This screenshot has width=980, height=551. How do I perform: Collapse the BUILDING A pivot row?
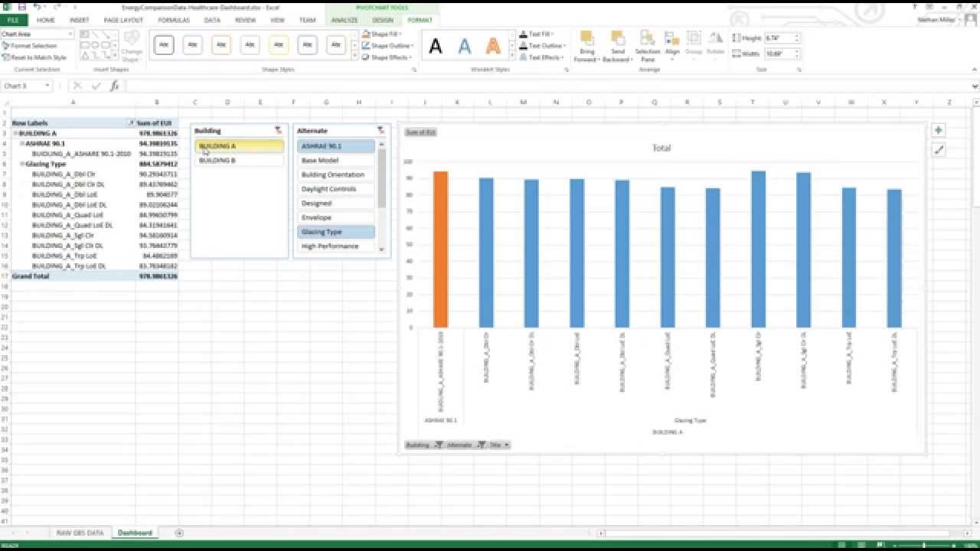pyautogui.click(x=17, y=132)
